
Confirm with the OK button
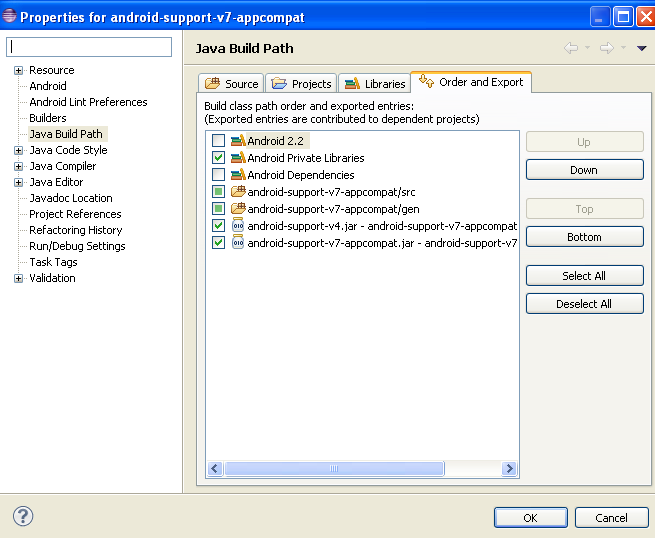pos(531,518)
